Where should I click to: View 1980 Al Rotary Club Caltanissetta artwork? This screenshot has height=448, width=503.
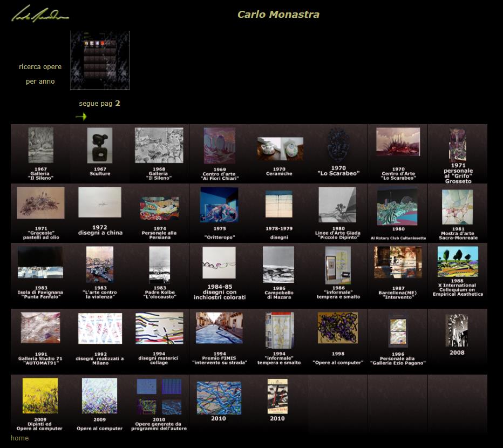397,207
